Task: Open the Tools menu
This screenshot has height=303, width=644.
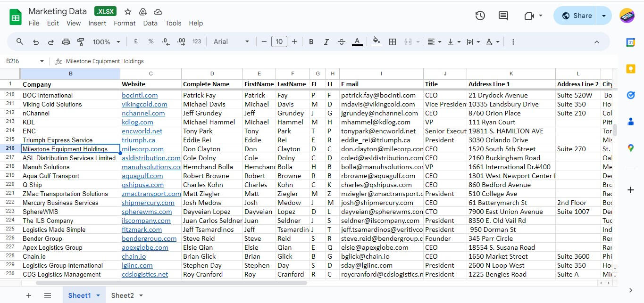Action: pos(173,23)
